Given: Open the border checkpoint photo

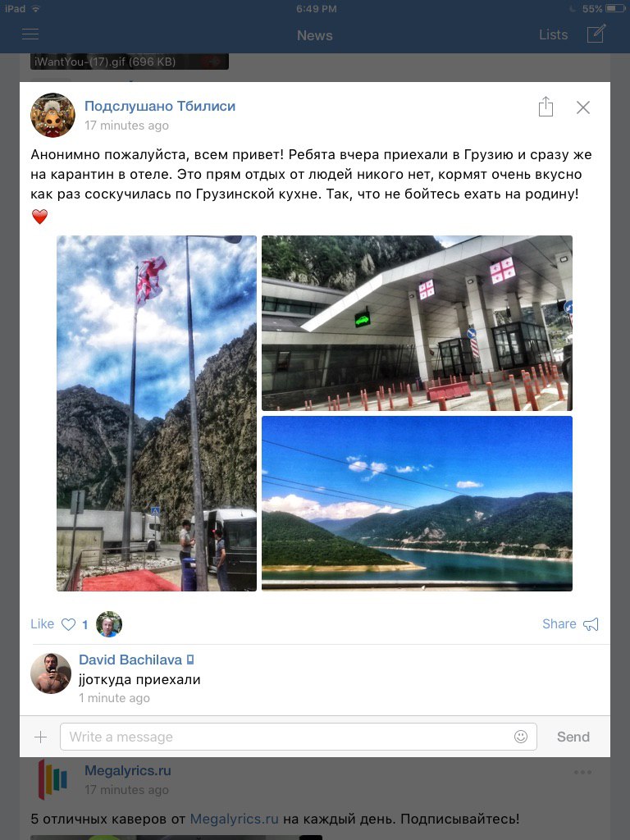Looking at the screenshot, I should (x=417, y=323).
